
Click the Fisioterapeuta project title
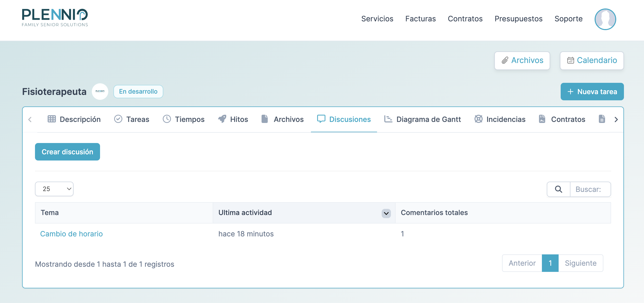point(54,92)
